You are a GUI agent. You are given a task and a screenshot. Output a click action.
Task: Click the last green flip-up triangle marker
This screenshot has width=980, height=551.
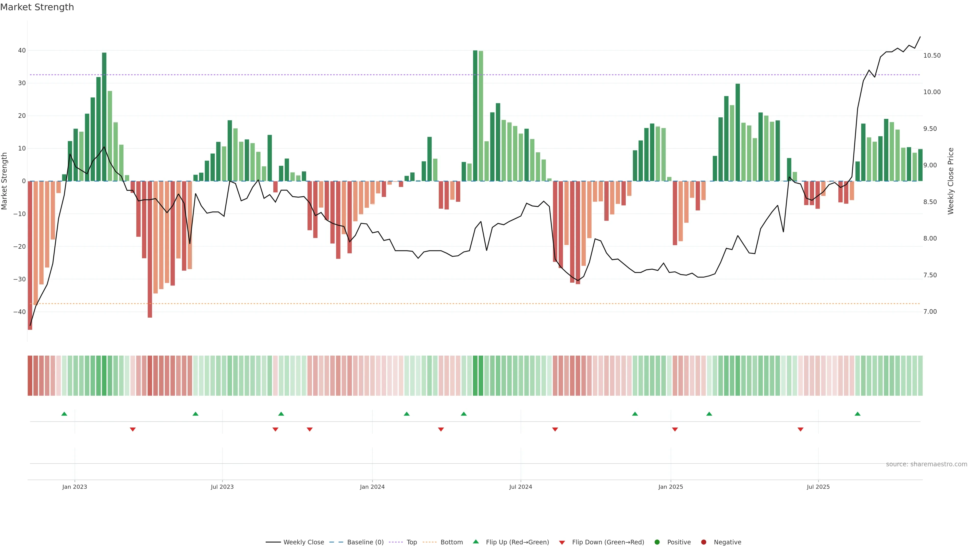click(x=857, y=414)
